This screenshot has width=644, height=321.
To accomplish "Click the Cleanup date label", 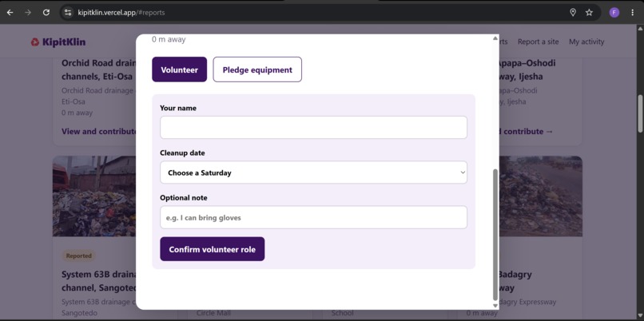I will pos(182,153).
